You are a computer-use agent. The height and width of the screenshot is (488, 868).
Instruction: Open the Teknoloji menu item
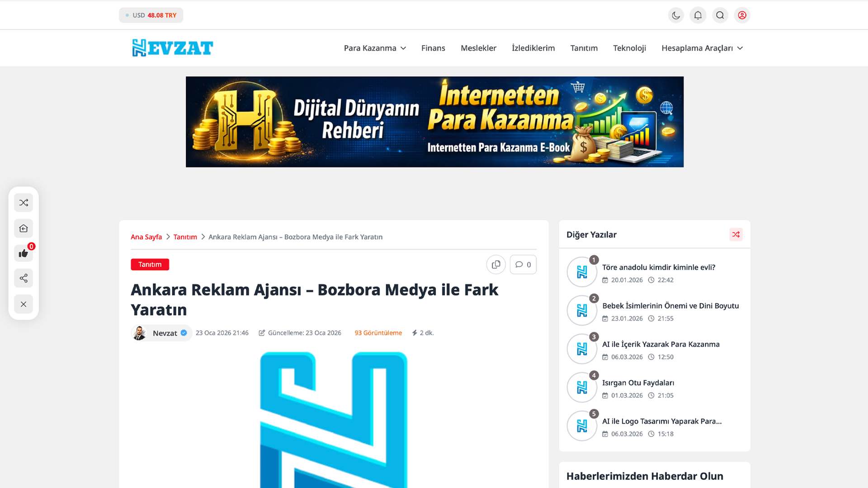[x=629, y=48]
